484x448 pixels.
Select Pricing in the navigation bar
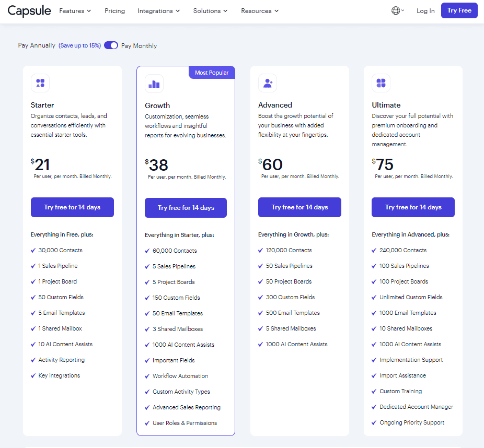click(x=114, y=10)
